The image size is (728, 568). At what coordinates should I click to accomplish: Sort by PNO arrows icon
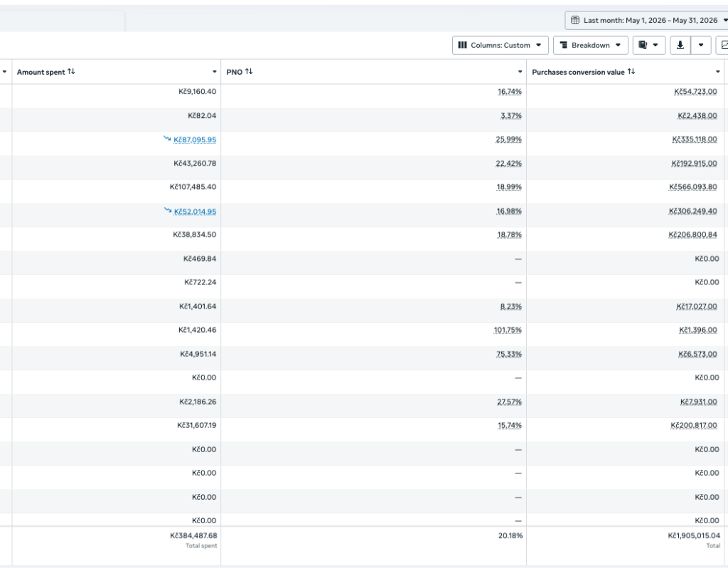tap(249, 72)
